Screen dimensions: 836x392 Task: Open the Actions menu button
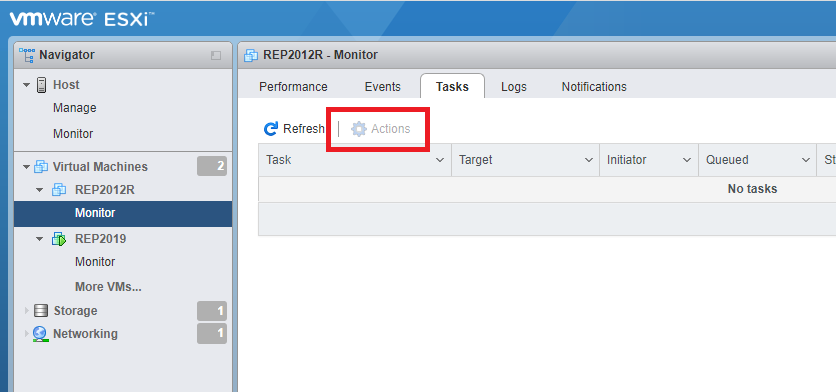[x=381, y=129]
